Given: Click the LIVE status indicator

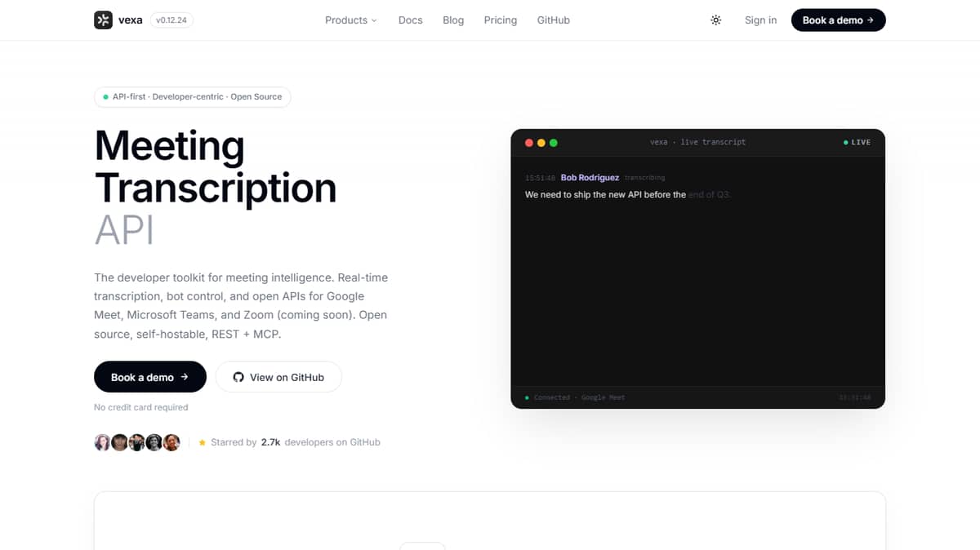Looking at the screenshot, I should pyautogui.click(x=857, y=142).
